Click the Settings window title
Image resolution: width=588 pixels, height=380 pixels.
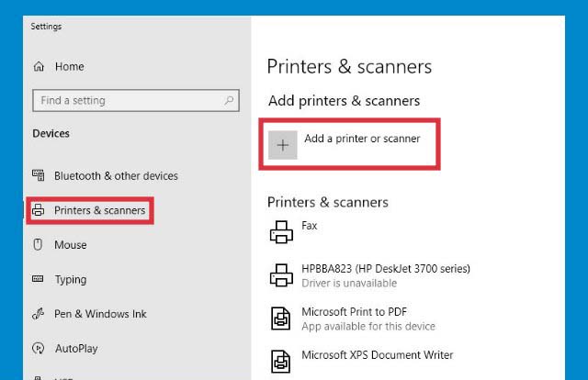(x=46, y=27)
